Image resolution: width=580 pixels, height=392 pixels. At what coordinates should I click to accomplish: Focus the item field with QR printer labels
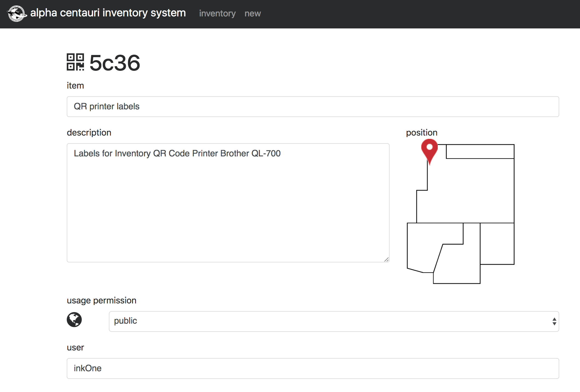(313, 107)
